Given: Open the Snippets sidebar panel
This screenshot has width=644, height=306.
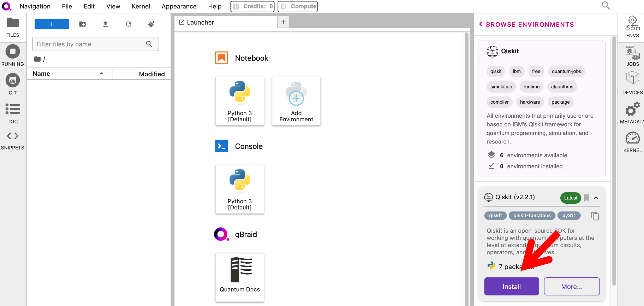Looking at the screenshot, I should pos(13,141).
